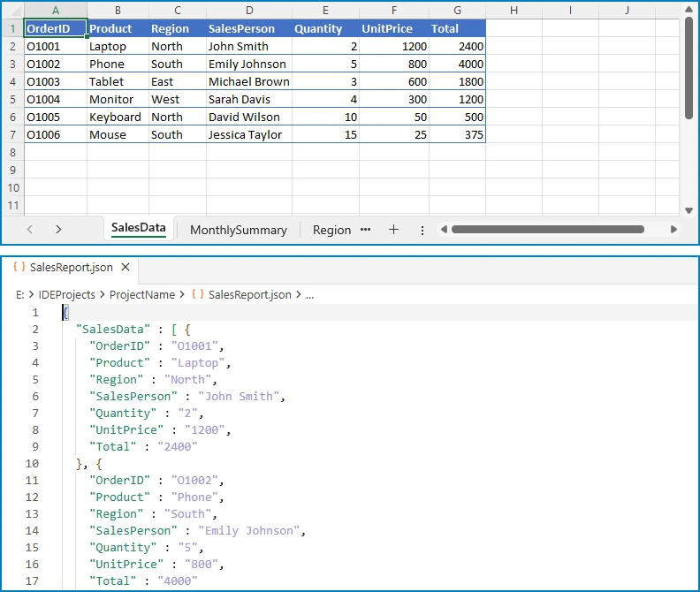Click the horizontal scrollbar left arrow
Image resolution: width=700 pixels, height=592 pixels.
pos(444,229)
